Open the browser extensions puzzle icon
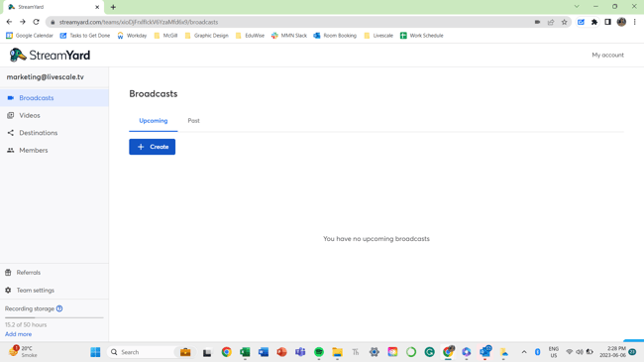 click(x=594, y=22)
